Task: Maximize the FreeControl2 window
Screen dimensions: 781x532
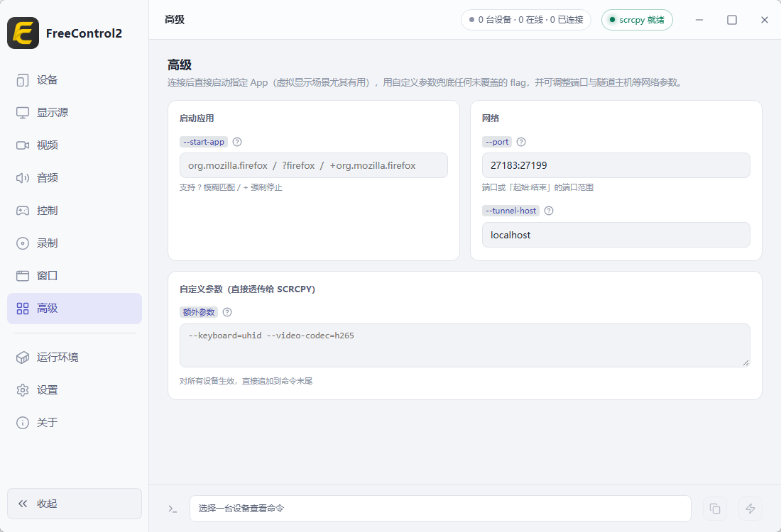Action: point(732,20)
